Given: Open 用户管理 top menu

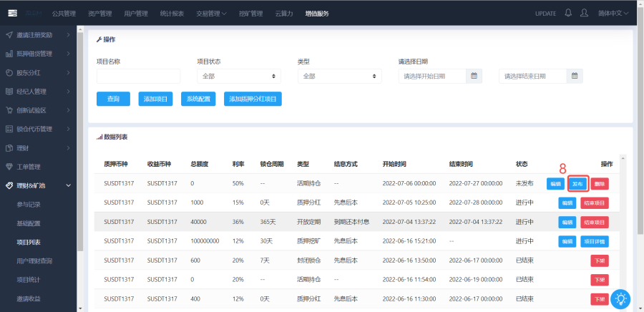Looking at the screenshot, I should 136,14.
